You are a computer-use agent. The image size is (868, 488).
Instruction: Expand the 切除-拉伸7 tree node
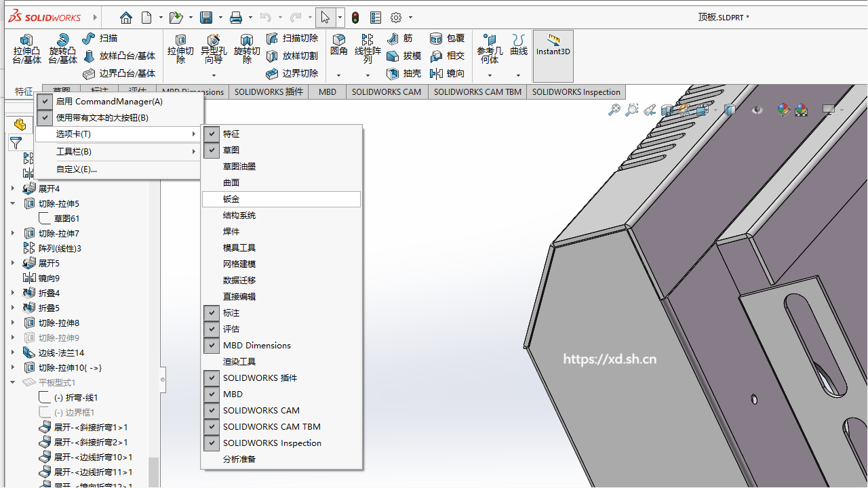pos(13,234)
